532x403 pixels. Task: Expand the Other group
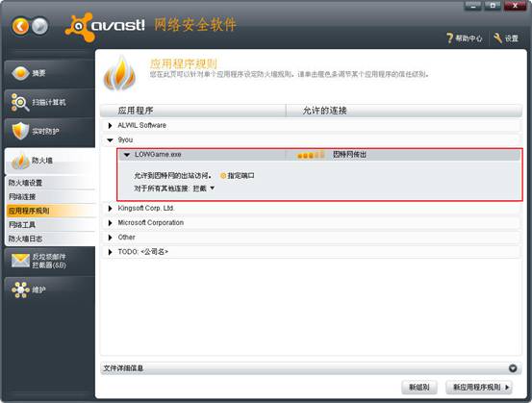click(x=110, y=238)
